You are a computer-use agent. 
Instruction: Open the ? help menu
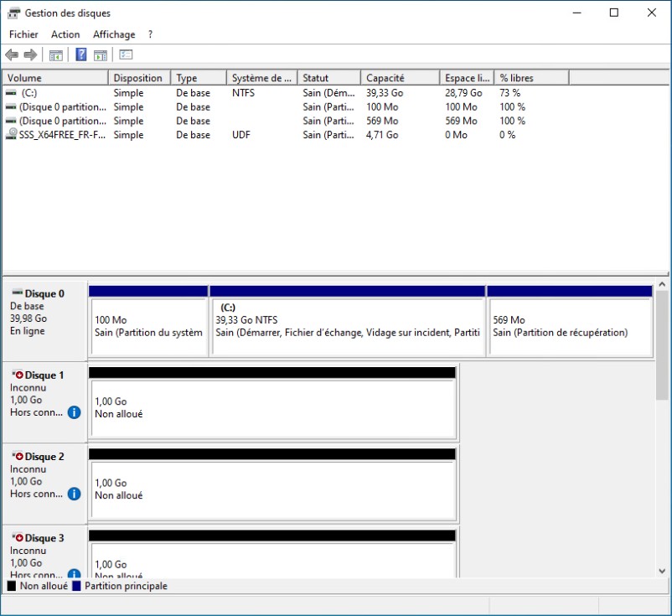[150, 34]
